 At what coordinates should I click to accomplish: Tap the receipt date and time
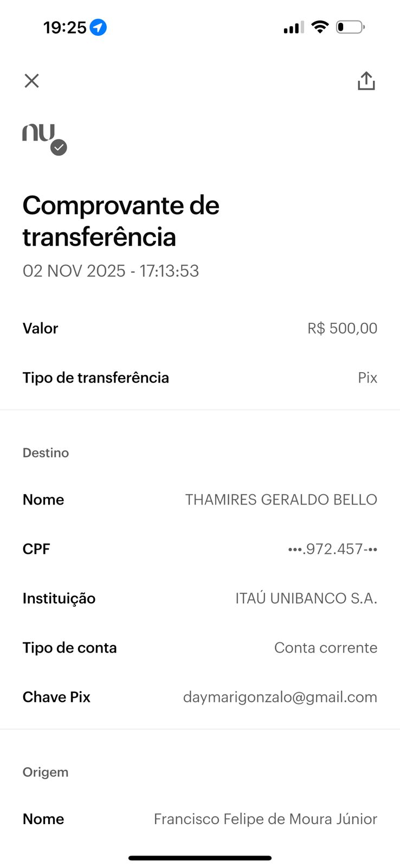click(111, 271)
